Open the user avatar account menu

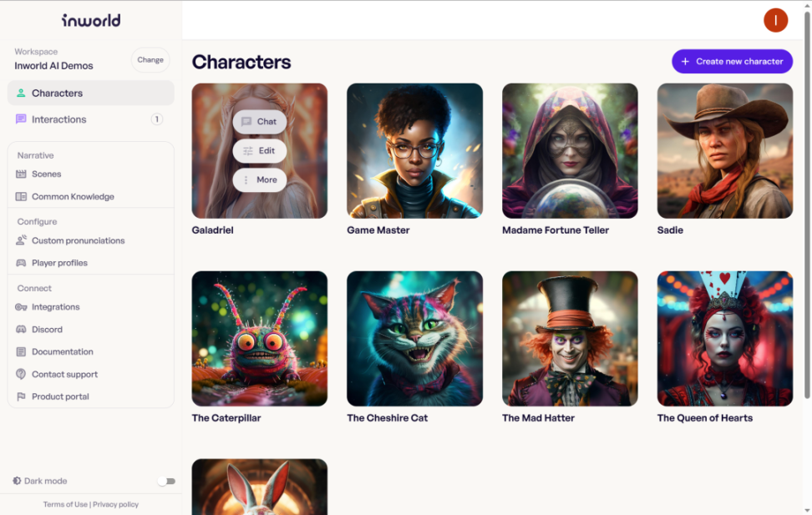(775, 20)
